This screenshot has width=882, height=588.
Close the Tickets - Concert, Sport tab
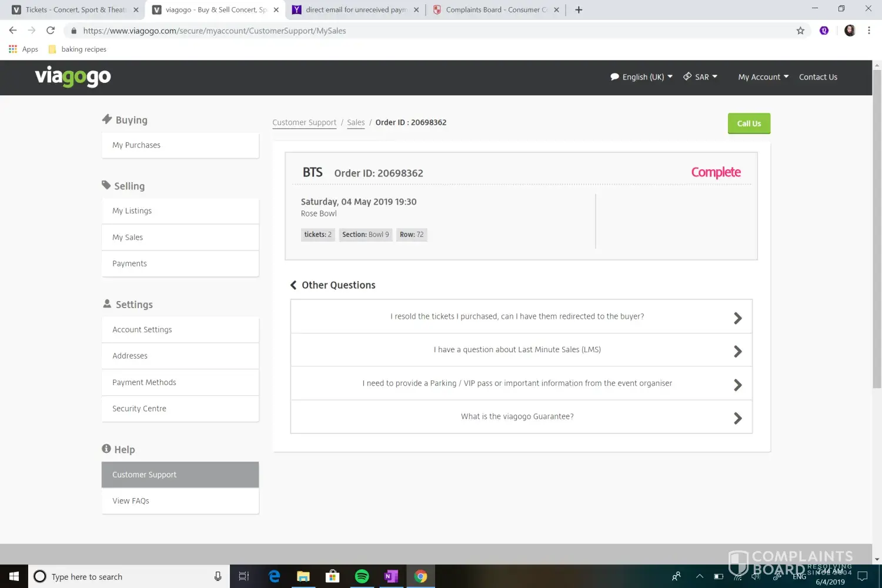[136, 9]
